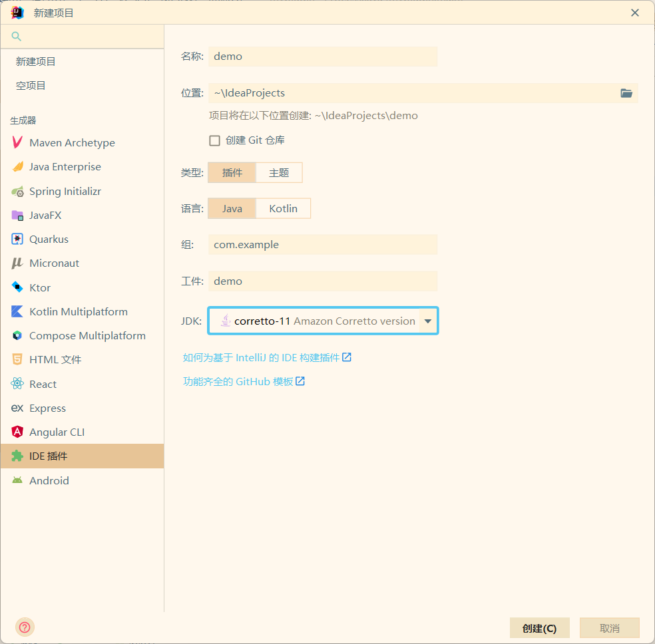Click the JavaFX generator icon
Viewport: 655px width, 644px height.
17,216
